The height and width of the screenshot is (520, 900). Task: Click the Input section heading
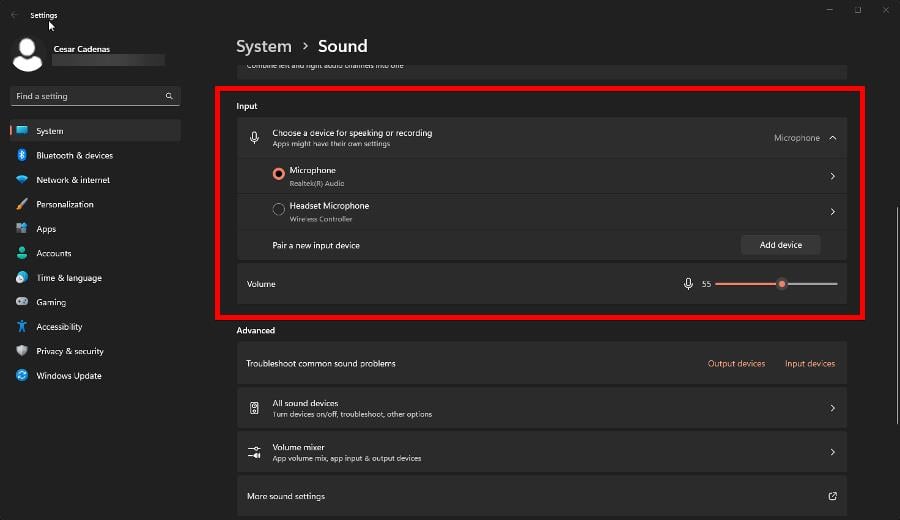[247, 106]
